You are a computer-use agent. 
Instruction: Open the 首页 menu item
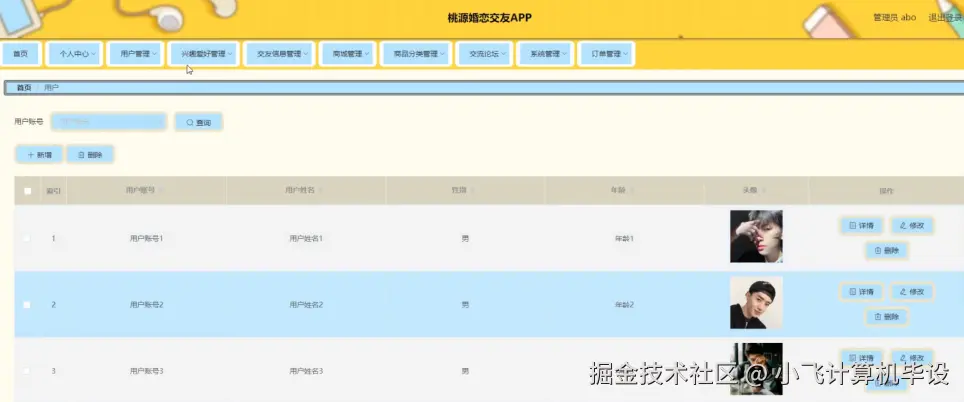tap(20, 54)
